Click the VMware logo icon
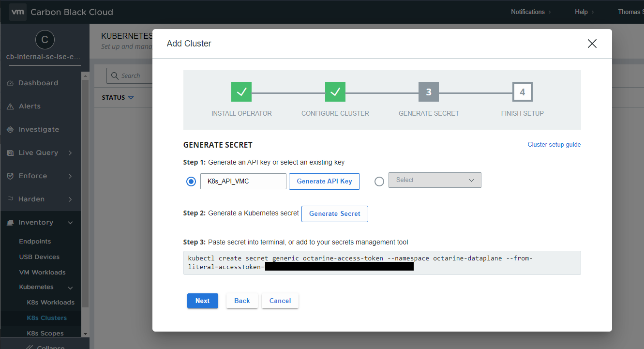 (x=17, y=12)
